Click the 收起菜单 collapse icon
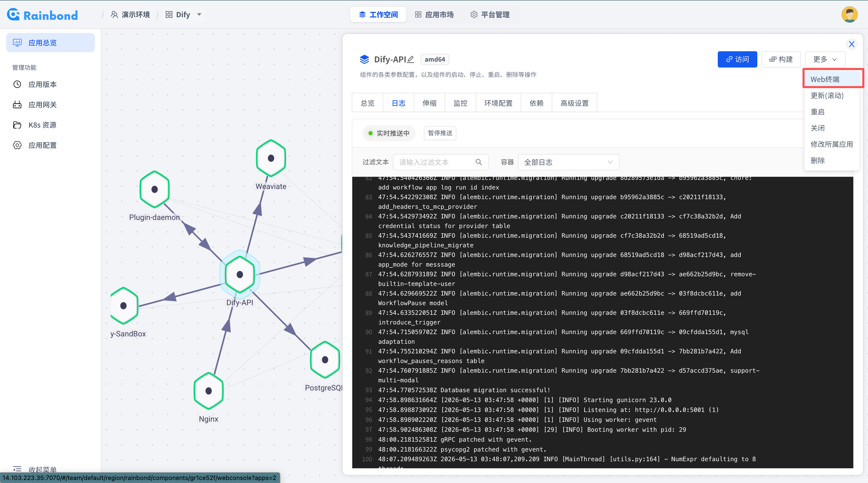 (x=17, y=469)
